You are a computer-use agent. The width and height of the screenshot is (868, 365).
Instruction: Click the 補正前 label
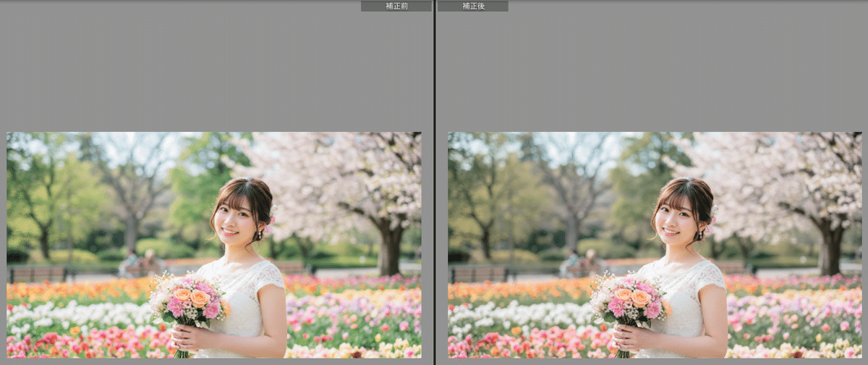[x=396, y=6]
